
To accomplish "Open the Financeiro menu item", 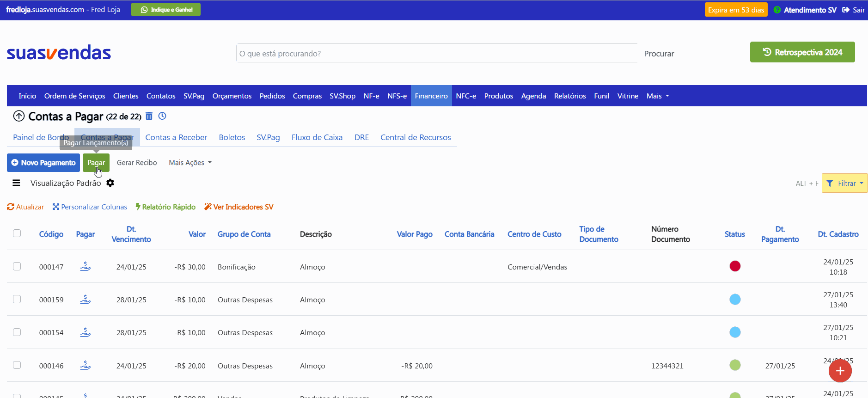I will coord(431,96).
